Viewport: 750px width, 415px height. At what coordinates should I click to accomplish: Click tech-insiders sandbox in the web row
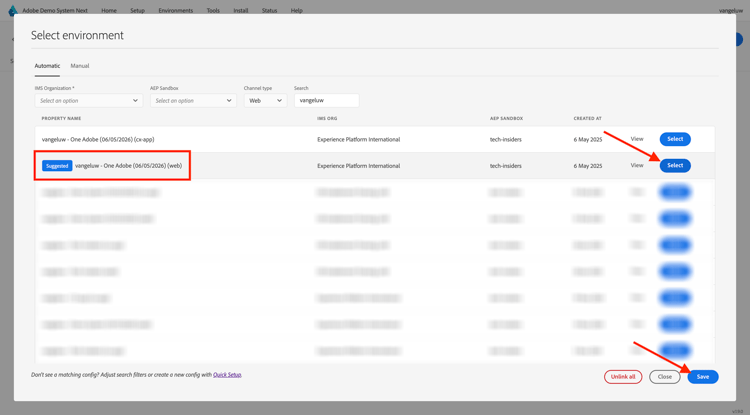point(506,166)
